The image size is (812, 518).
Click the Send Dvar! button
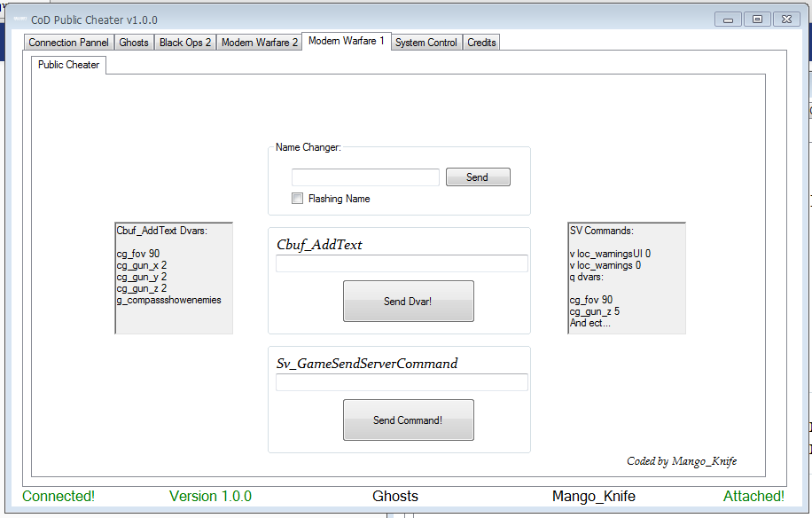409,302
